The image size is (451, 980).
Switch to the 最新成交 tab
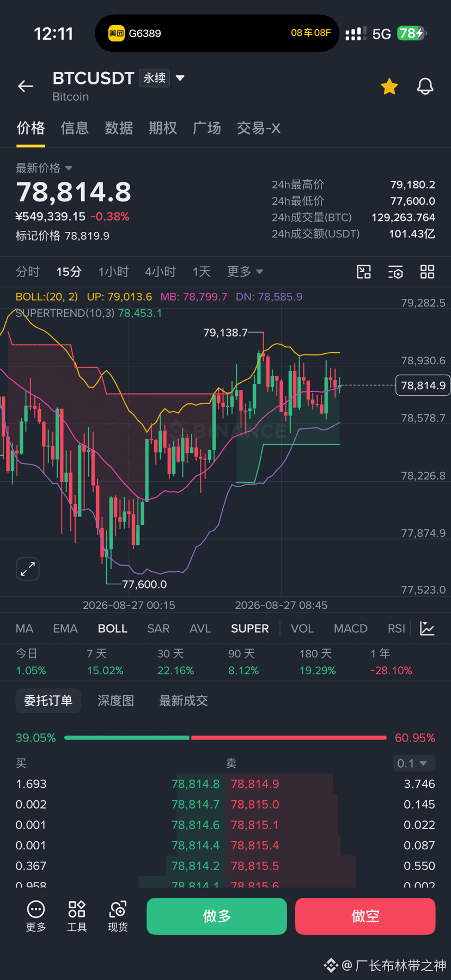[x=184, y=701]
